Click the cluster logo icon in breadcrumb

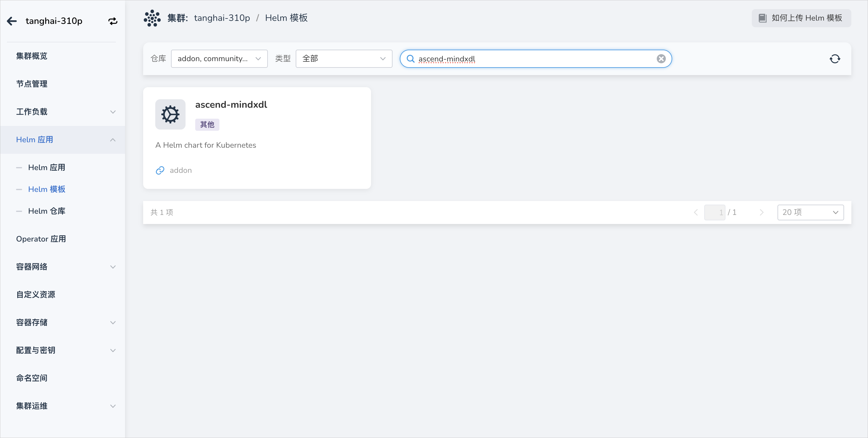click(152, 18)
